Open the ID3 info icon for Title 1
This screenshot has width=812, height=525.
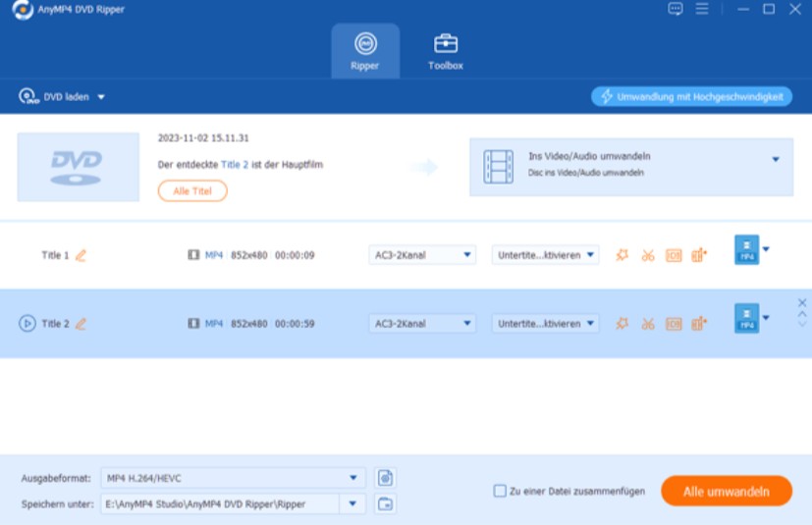point(674,255)
